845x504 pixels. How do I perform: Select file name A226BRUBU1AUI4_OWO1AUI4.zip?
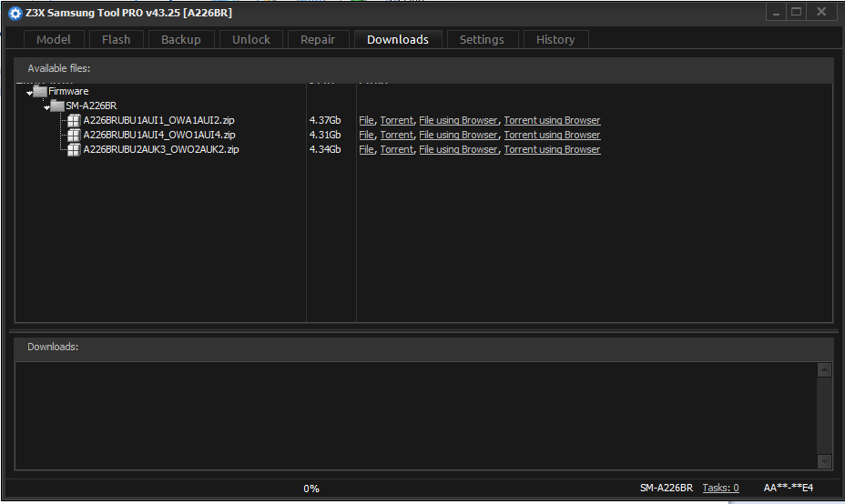point(159,135)
